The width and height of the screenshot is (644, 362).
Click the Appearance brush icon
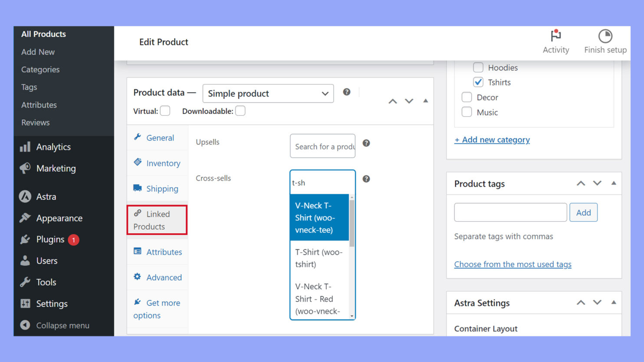[x=25, y=218]
